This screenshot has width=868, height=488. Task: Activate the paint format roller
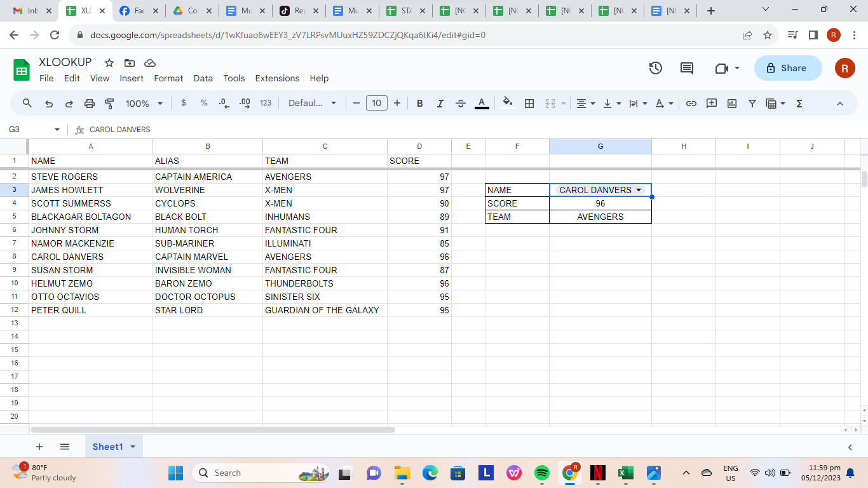point(109,103)
